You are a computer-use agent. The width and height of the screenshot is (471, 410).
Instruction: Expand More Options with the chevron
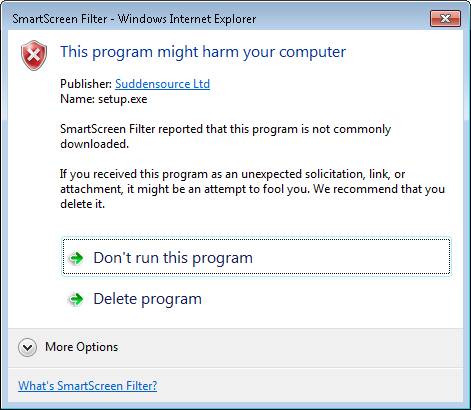pos(27,348)
